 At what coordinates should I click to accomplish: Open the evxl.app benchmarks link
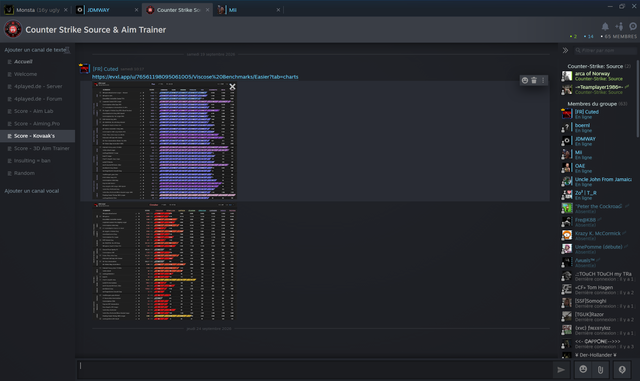(195, 77)
